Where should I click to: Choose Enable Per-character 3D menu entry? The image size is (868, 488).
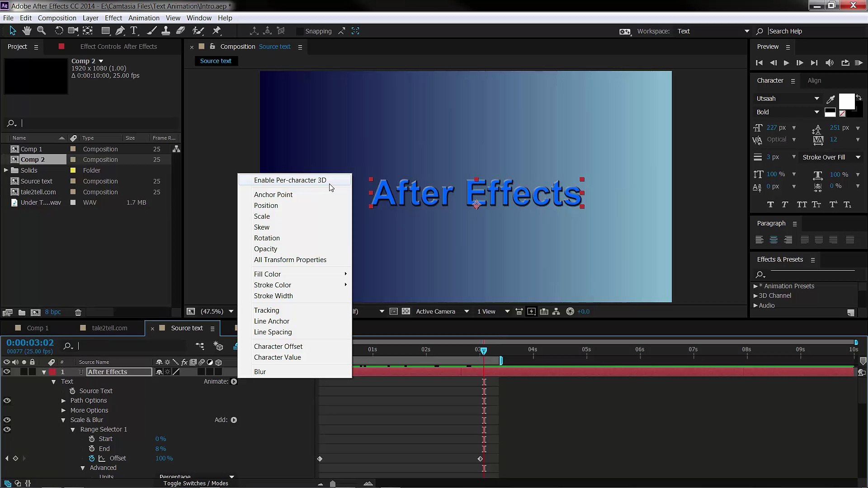(290, 180)
